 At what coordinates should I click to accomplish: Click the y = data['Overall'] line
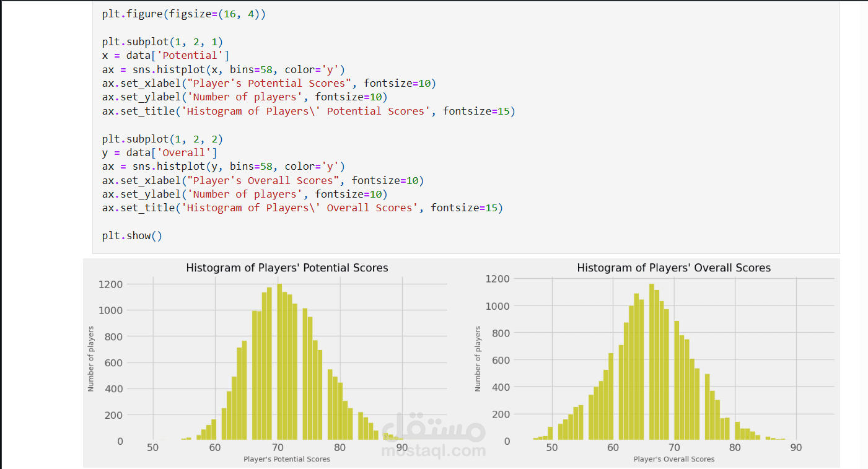(160, 152)
